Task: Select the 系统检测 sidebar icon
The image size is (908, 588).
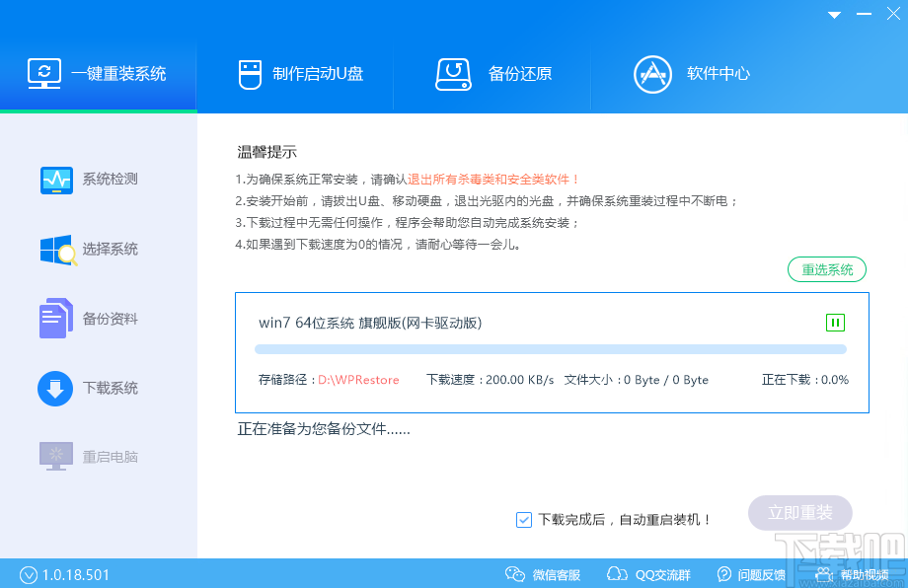Action: click(56, 180)
